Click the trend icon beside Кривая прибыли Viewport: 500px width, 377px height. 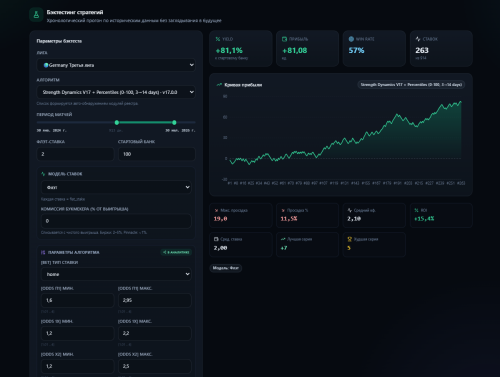click(219, 85)
